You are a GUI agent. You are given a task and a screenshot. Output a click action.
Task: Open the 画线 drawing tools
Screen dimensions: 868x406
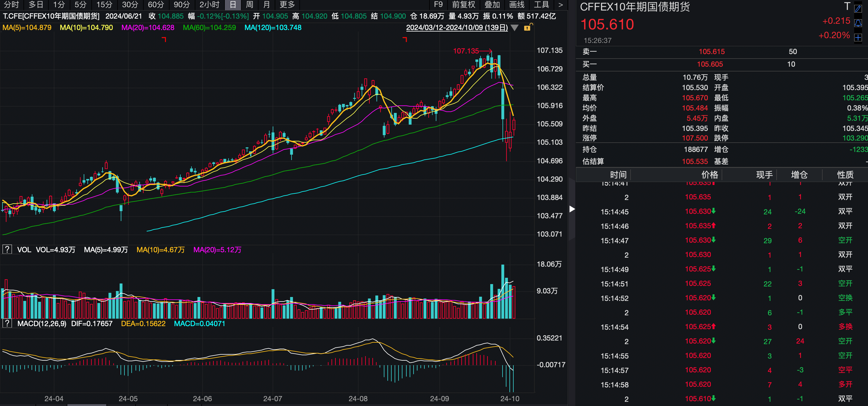tap(517, 5)
